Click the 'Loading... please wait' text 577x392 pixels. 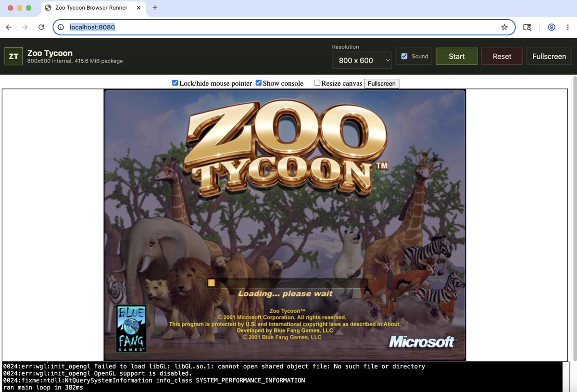coord(286,293)
